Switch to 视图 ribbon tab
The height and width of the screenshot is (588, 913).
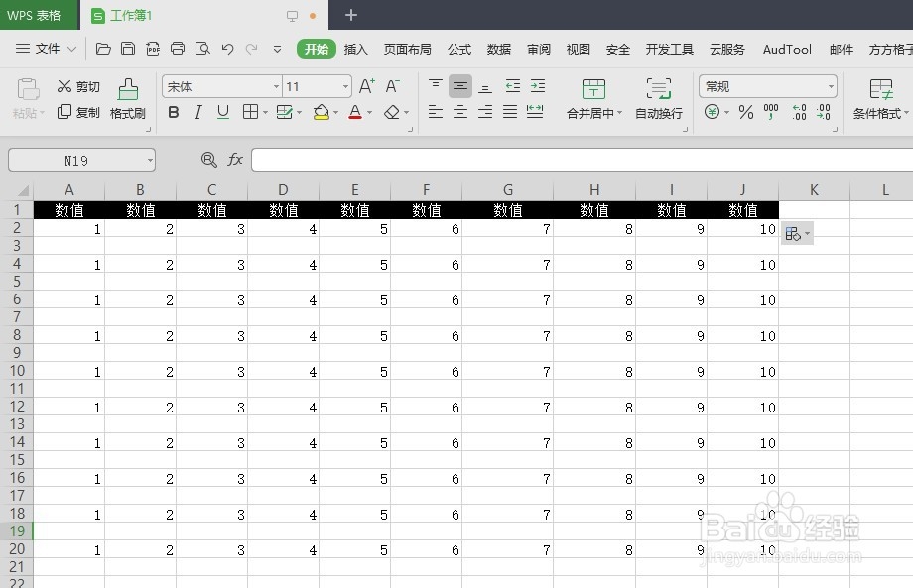[x=579, y=49]
